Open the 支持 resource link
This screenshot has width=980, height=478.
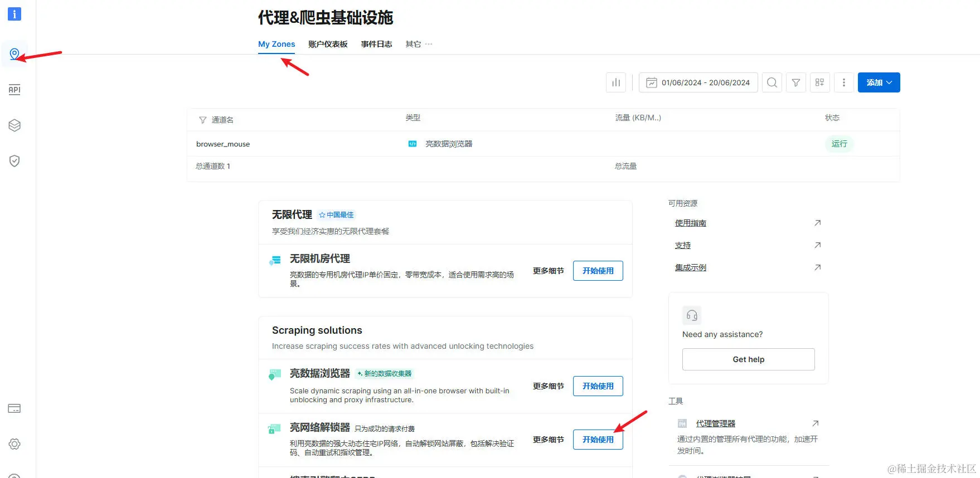(x=683, y=245)
